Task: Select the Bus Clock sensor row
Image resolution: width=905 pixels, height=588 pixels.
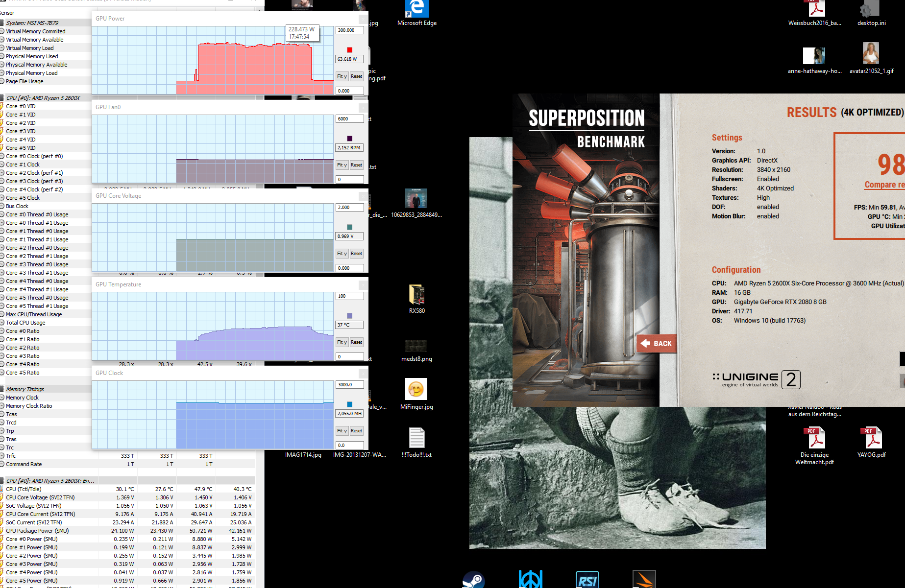Action: 46,206
